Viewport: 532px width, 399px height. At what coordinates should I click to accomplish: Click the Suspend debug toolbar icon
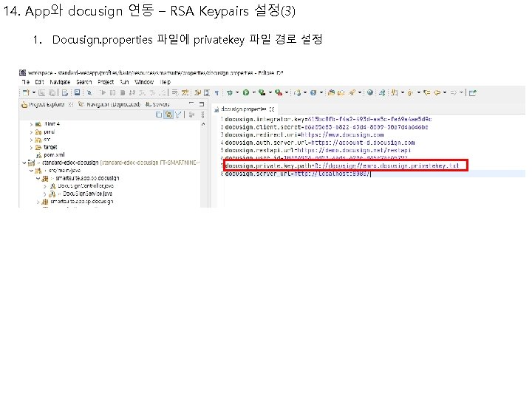[x=113, y=92]
